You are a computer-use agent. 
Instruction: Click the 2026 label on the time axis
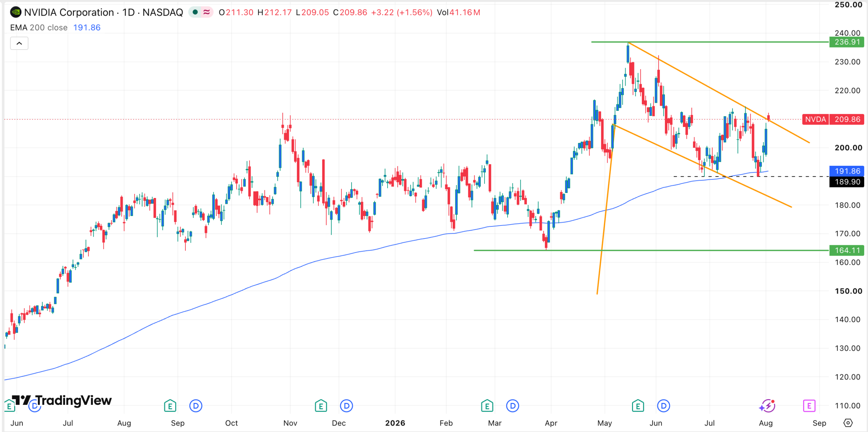click(395, 423)
